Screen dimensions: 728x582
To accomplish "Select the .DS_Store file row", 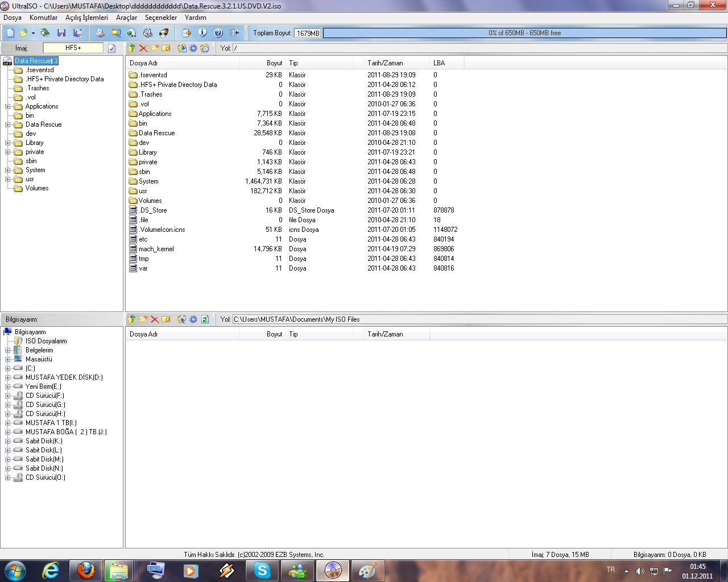I will pos(153,210).
